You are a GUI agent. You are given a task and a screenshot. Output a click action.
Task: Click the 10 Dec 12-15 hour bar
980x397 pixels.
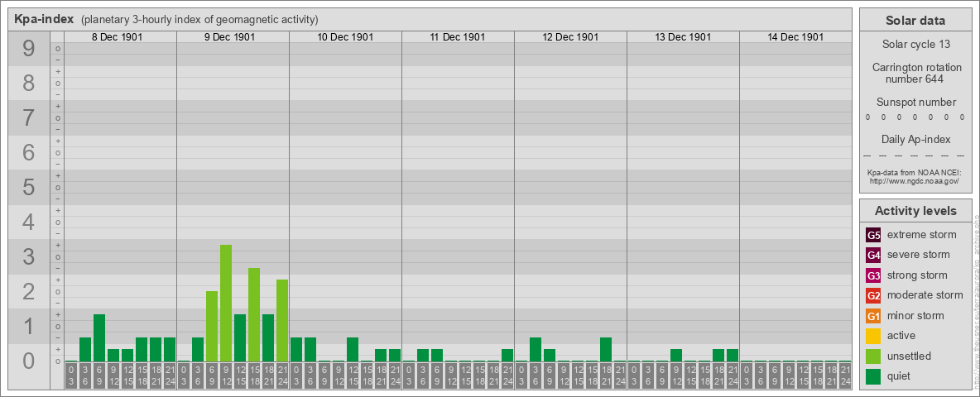(x=353, y=349)
